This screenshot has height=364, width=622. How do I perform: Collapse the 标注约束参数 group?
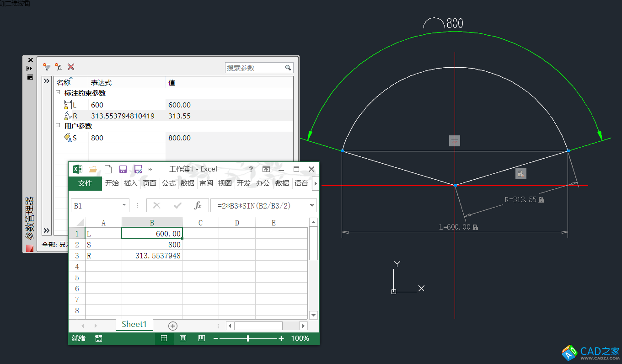pyautogui.click(x=58, y=93)
